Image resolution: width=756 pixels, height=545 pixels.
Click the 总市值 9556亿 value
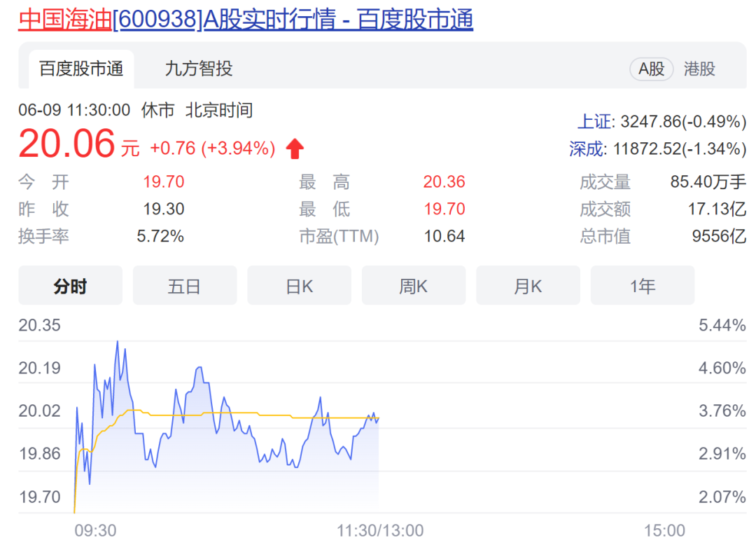[x=719, y=237]
